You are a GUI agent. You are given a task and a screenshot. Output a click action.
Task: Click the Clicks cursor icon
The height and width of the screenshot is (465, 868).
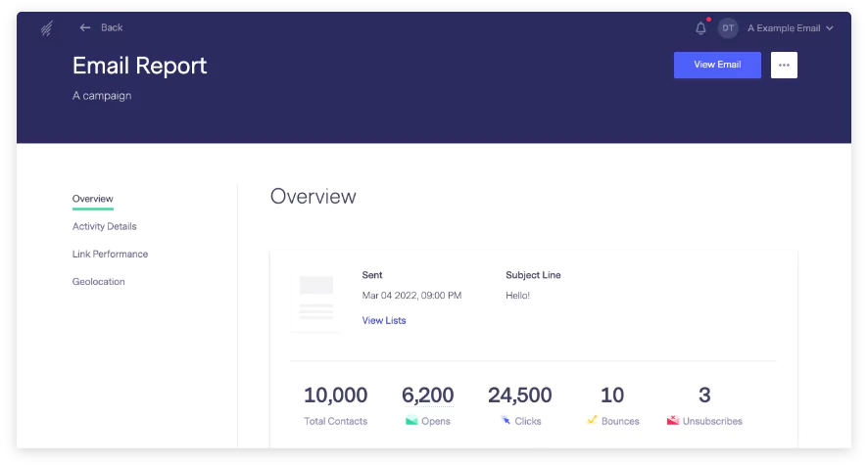pyautogui.click(x=506, y=420)
